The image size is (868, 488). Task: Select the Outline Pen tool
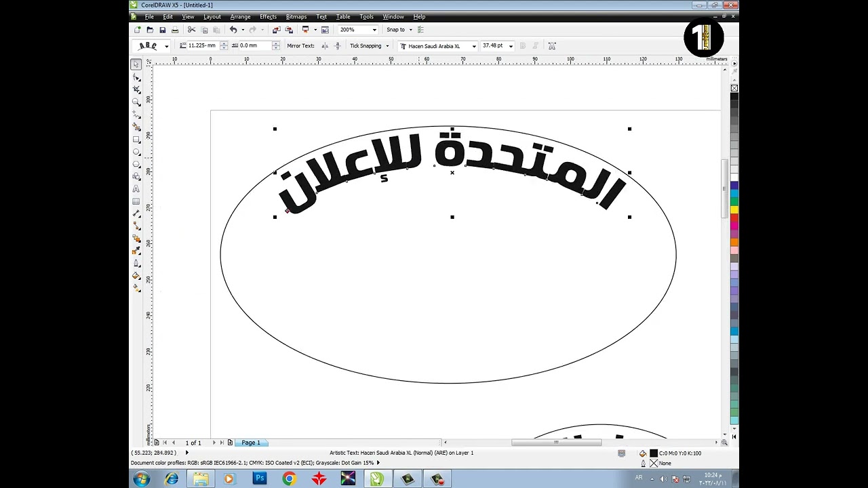[136, 263]
